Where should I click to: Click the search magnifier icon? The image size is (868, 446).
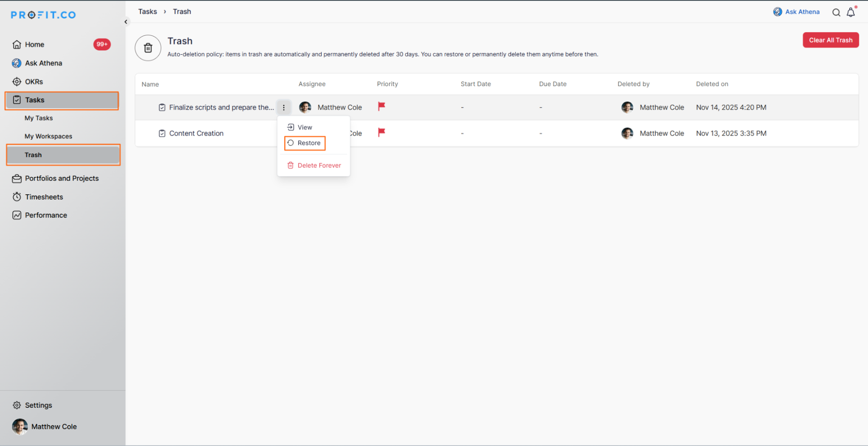[x=836, y=13]
